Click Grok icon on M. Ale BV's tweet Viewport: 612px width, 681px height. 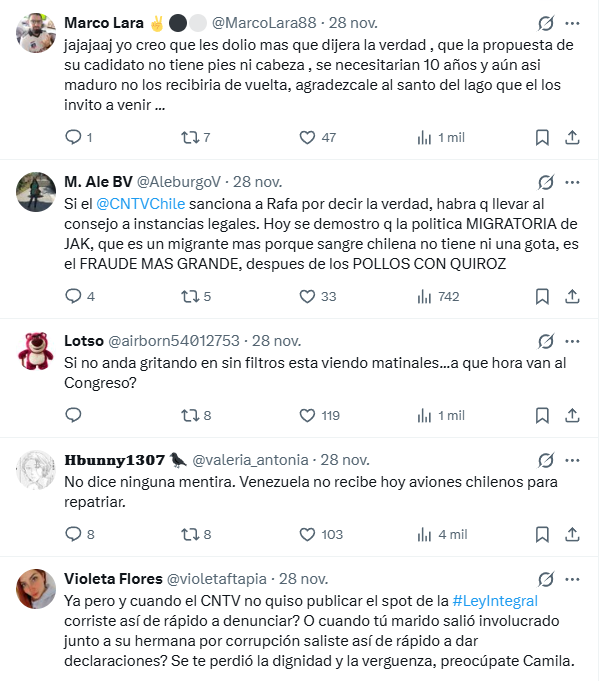[x=546, y=182]
